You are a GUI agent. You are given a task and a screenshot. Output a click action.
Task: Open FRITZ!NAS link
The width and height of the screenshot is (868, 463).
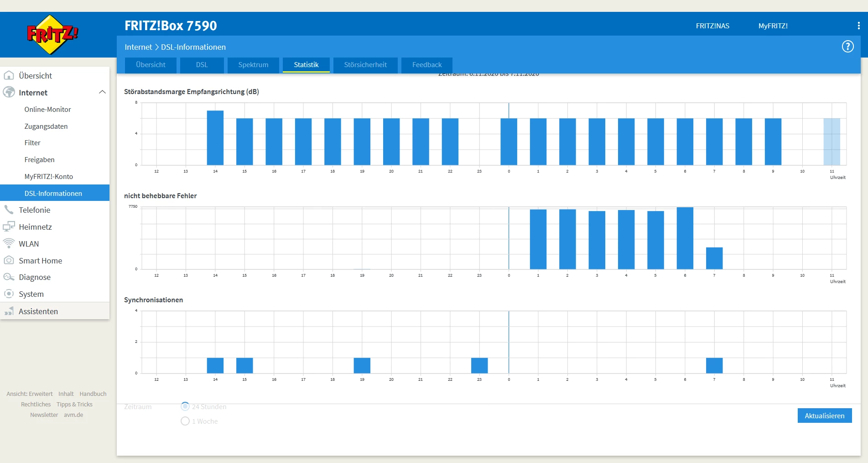click(712, 26)
